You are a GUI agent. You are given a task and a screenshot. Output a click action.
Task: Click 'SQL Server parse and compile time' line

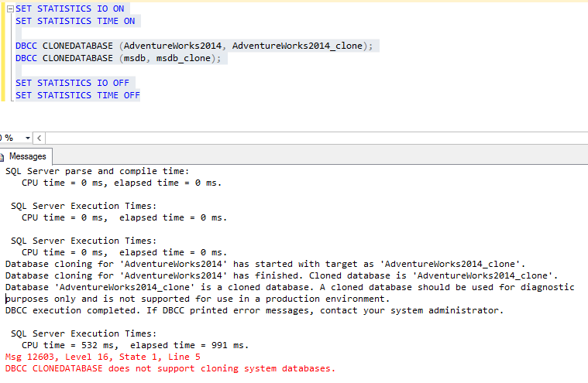pos(97,171)
